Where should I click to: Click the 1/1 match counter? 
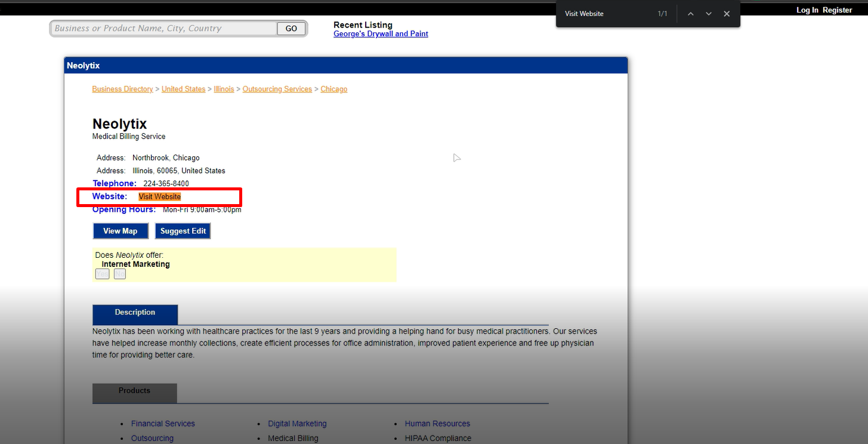click(663, 14)
